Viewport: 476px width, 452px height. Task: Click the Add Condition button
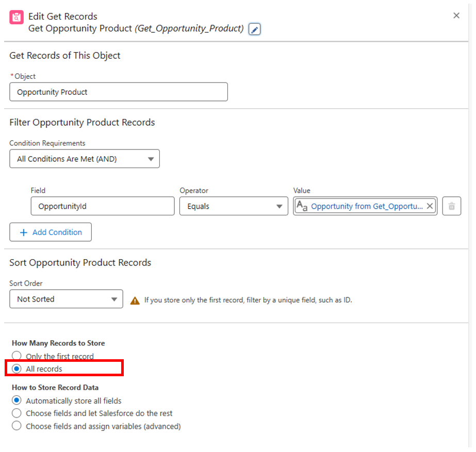pyautogui.click(x=51, y=232)
